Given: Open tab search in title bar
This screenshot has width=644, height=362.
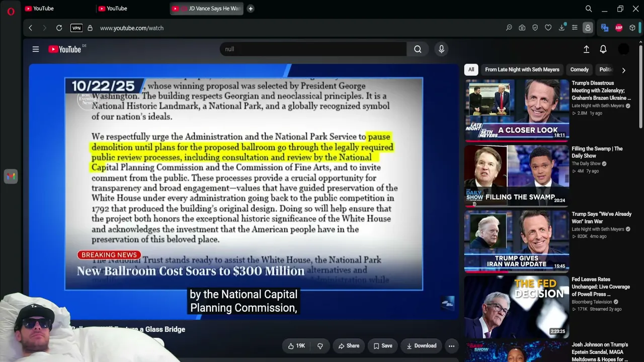Looking at the screenshot, I should [589, 9].
